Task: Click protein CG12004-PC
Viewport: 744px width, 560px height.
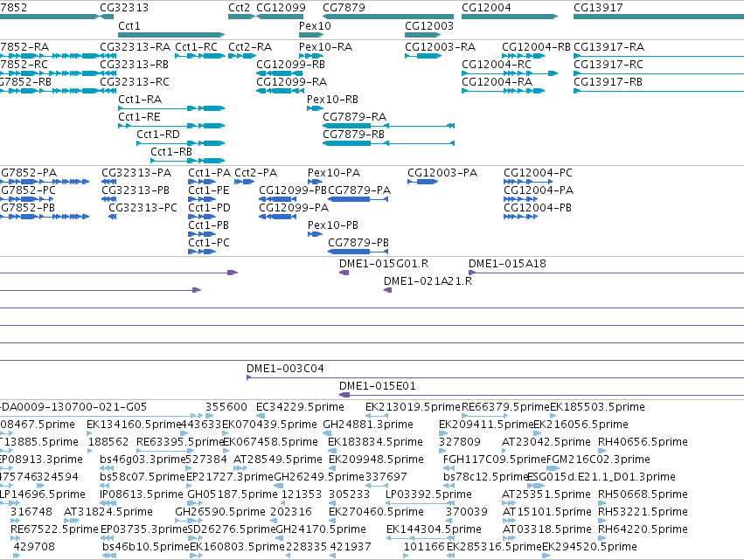Action: pyautogui.click(x=528, y=182)
